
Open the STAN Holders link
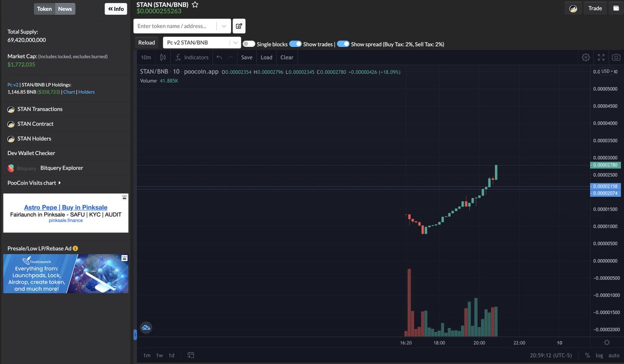pyautogui.click(x=34, y=139)
